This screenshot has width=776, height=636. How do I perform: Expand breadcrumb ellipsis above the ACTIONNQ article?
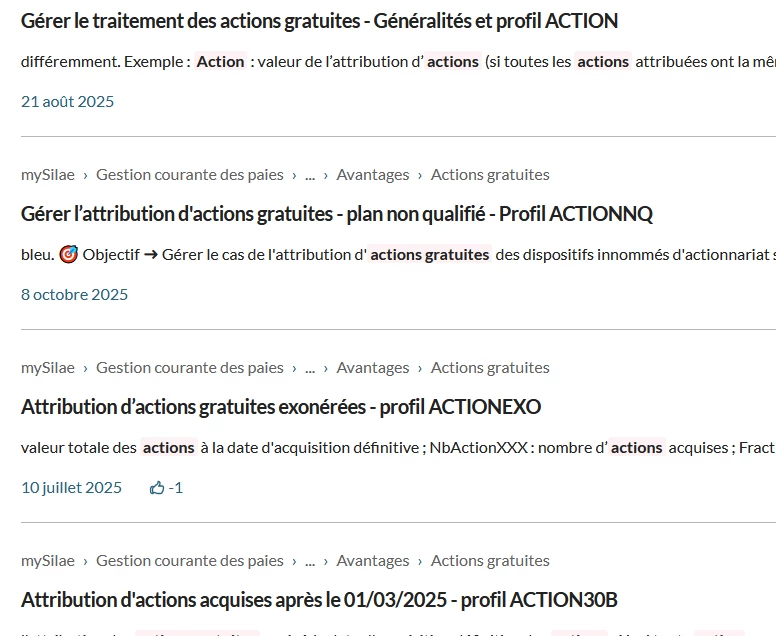tap(310, 175)
